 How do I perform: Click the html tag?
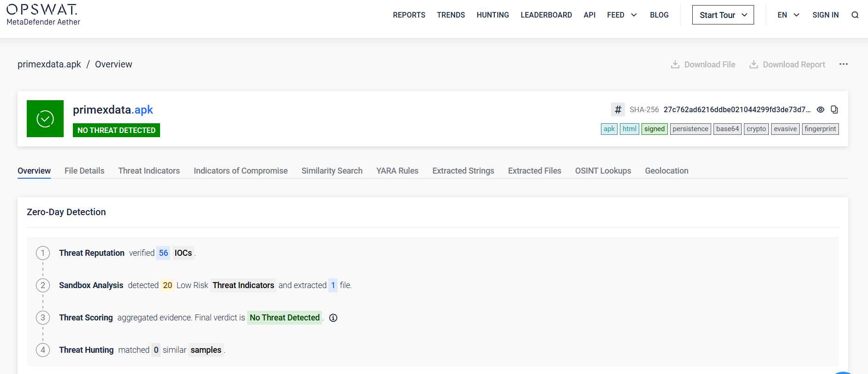[630, 129]
